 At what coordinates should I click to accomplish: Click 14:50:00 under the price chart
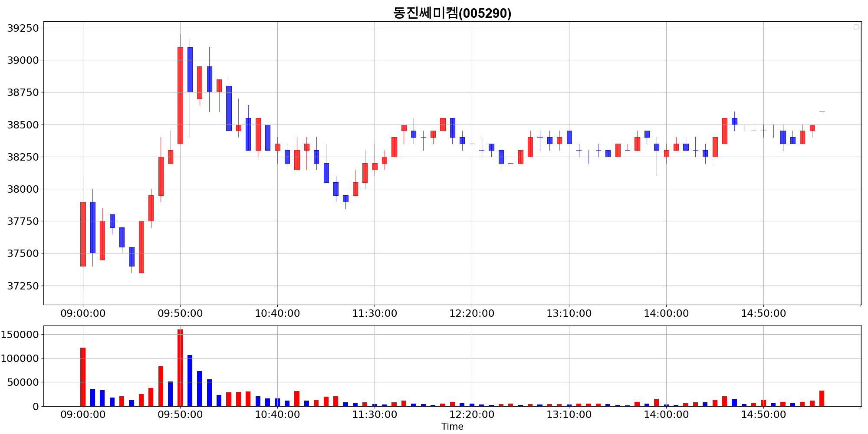tap(763, 313)
